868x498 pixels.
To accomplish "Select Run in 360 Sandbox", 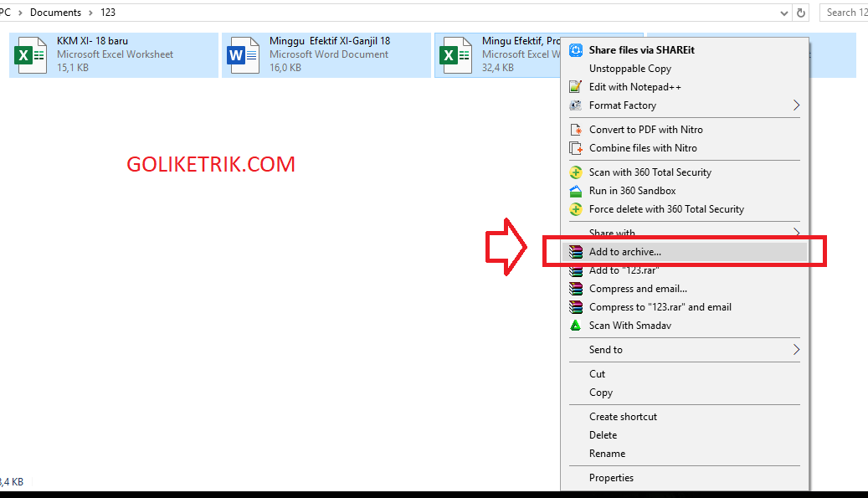I will click(684, 191).
